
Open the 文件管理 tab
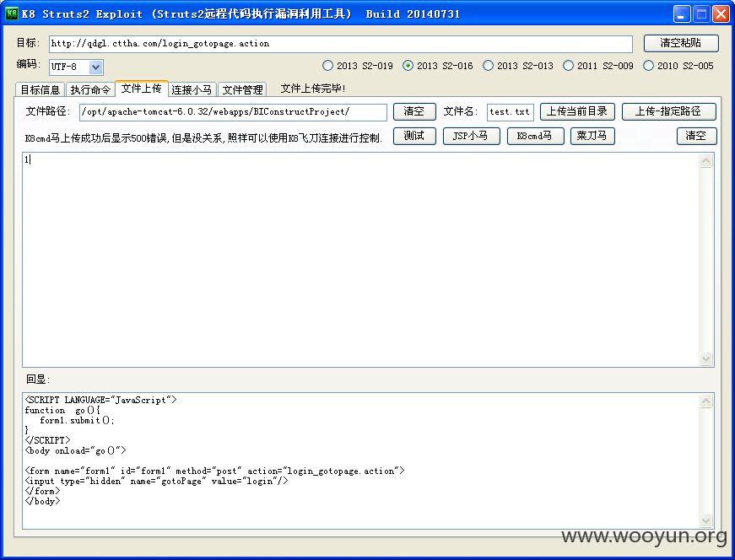point(242,89)
